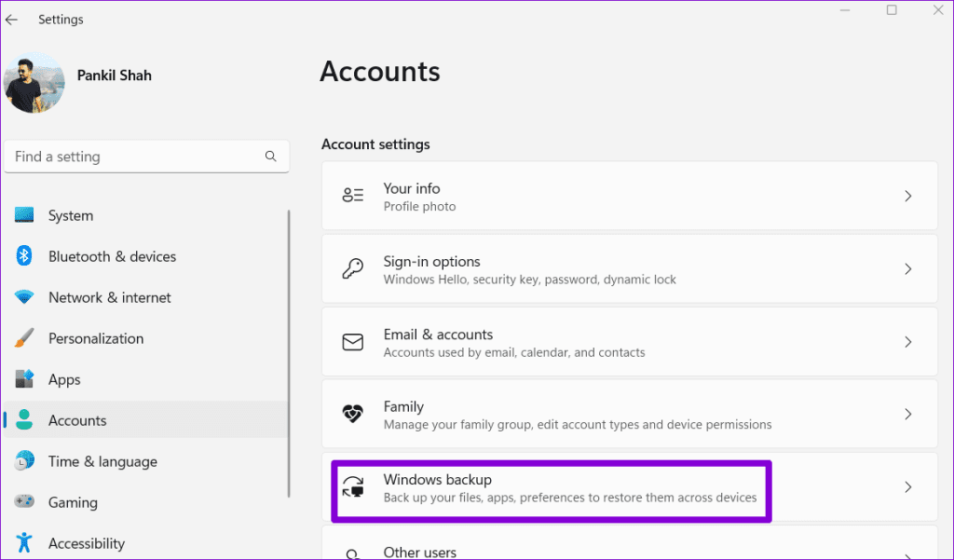
Task: Click the Email & accounts envelope icon
Action: tap(353, 342)
